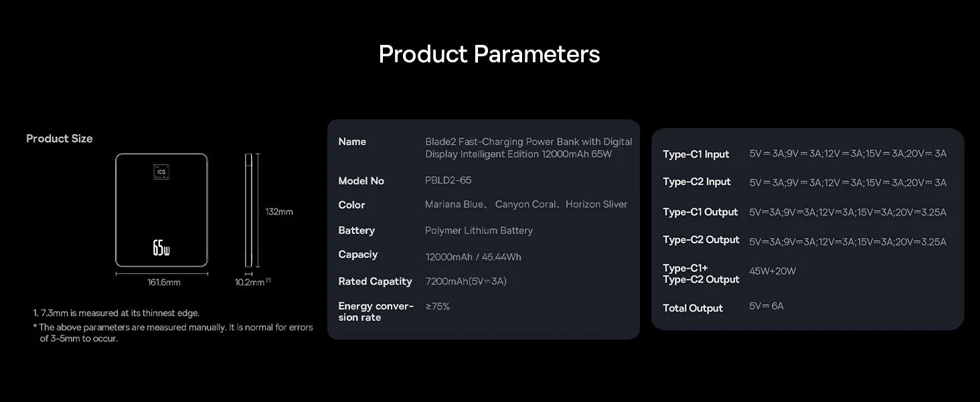Click the Name row label

point(352,141)
